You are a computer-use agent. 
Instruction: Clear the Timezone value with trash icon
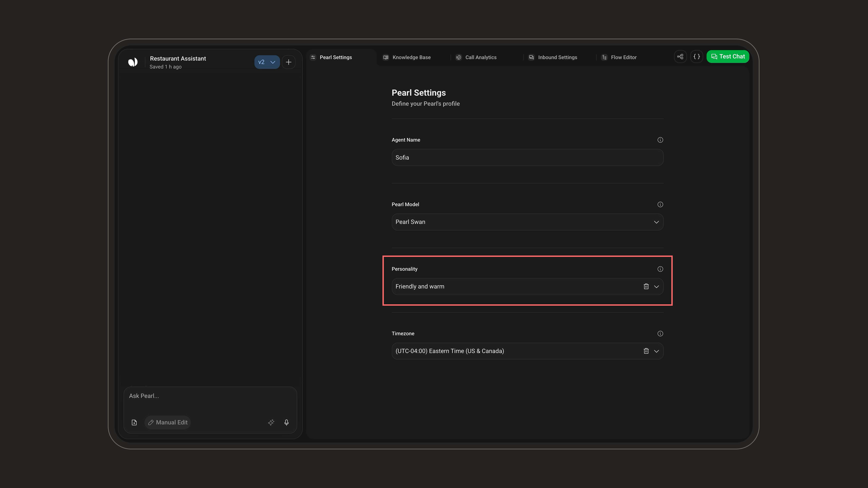646,351
